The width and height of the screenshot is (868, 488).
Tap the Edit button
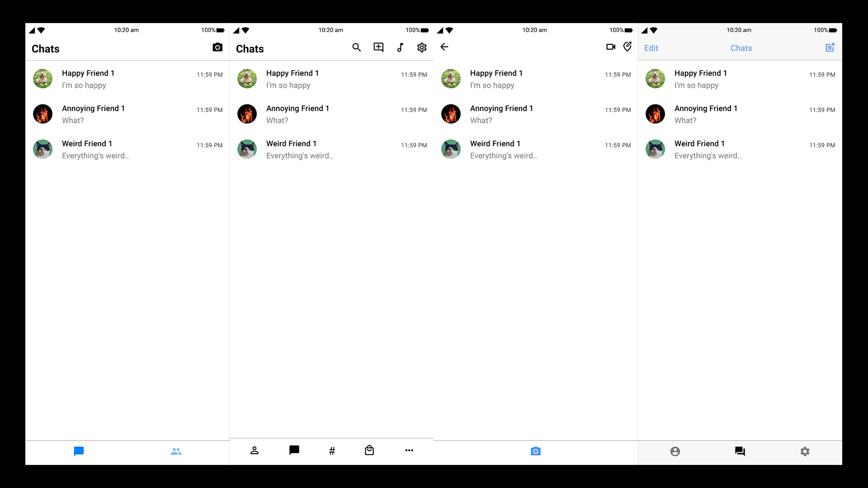click(x=651, y=47)
